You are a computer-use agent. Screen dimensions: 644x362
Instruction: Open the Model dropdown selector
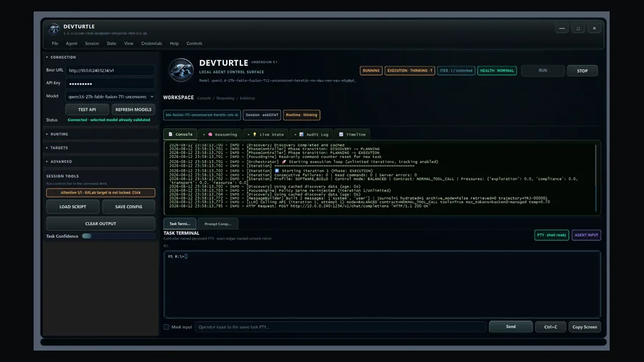point(110,97)
